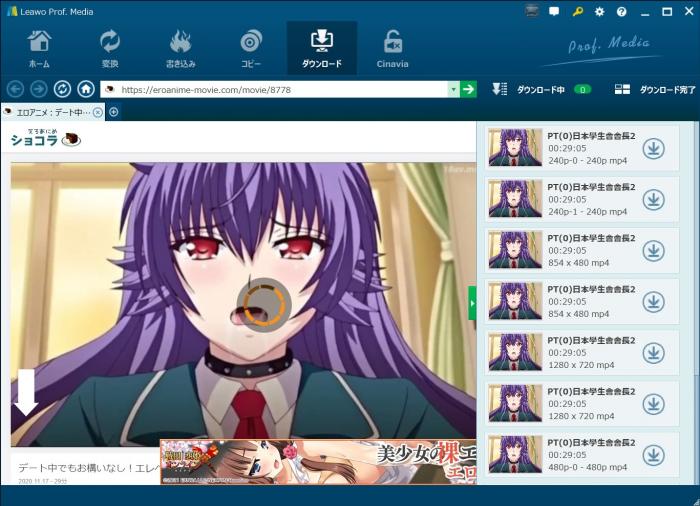
Task: Open the コピー copy module
Action: [251, 49]
